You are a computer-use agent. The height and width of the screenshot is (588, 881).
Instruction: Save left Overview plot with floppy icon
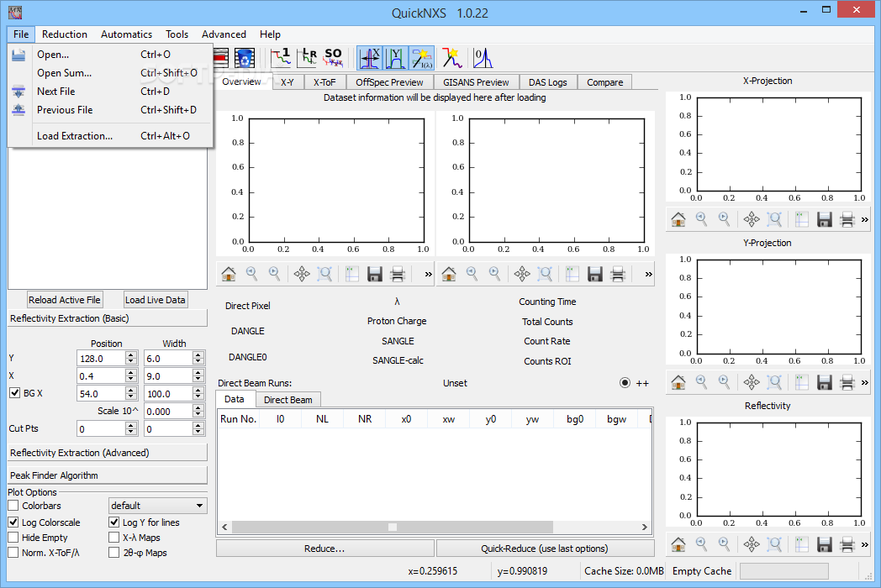374,274
